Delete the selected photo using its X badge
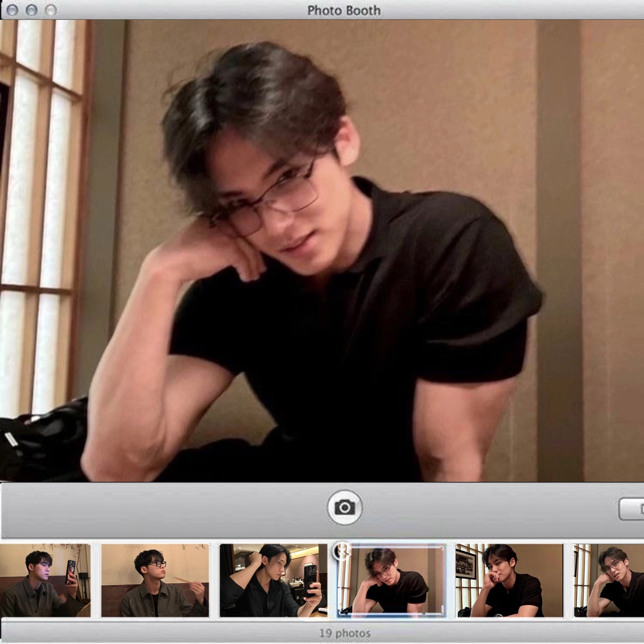The width and height of the screenshot is (644, 644). [x=341, y=551]
